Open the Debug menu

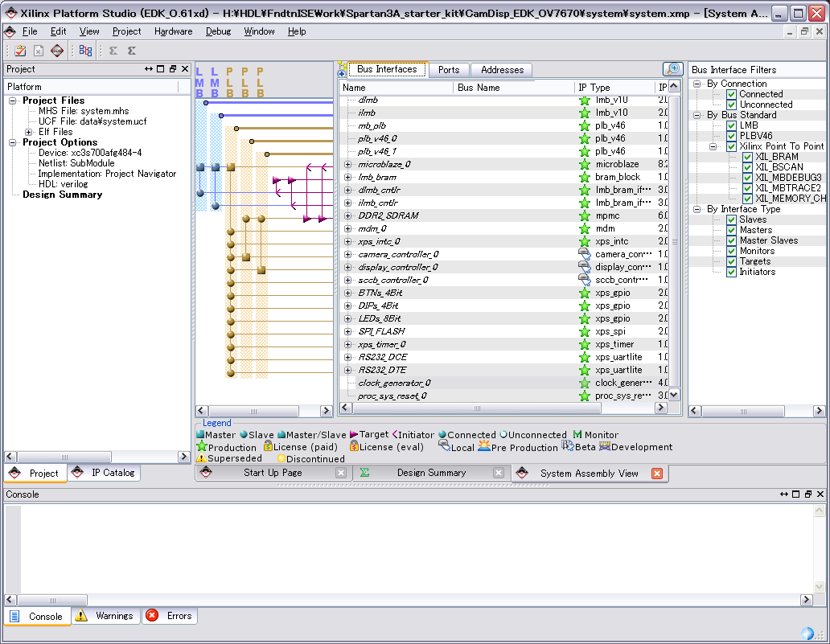coord(218,31)
